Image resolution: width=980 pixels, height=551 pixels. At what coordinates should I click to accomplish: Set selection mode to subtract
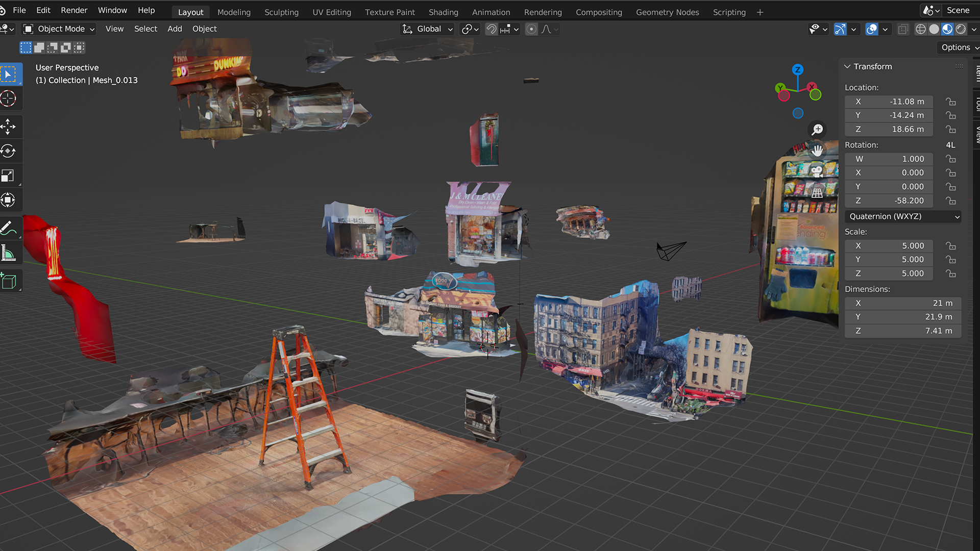(x=52, y=48)
